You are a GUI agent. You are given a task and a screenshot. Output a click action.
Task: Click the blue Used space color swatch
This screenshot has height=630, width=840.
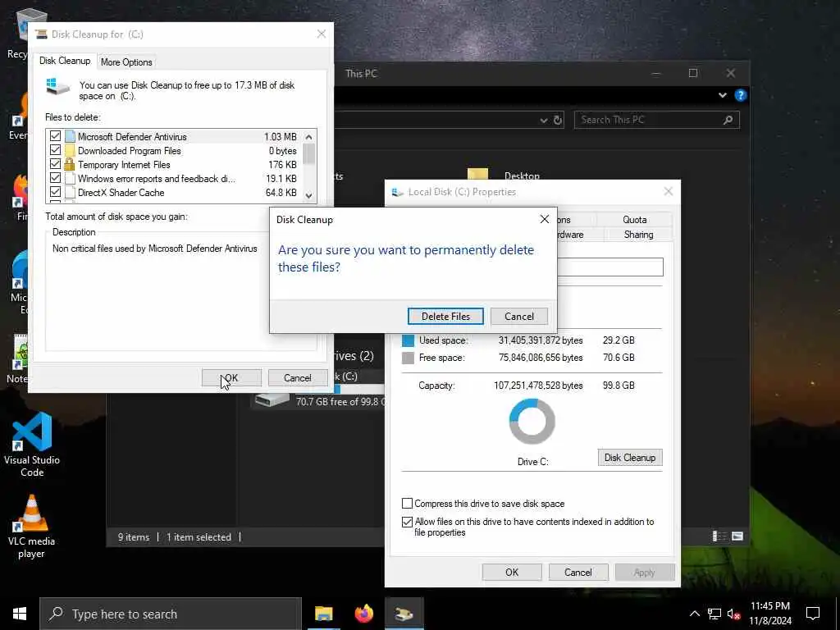(409, 340)
